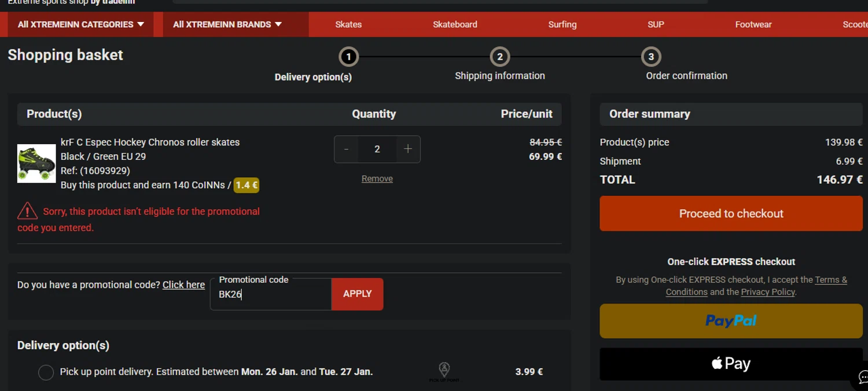Screen dimensions: 868x391
Task: Click the Ref: (16093929) text
Action: (x=95, y=171)
